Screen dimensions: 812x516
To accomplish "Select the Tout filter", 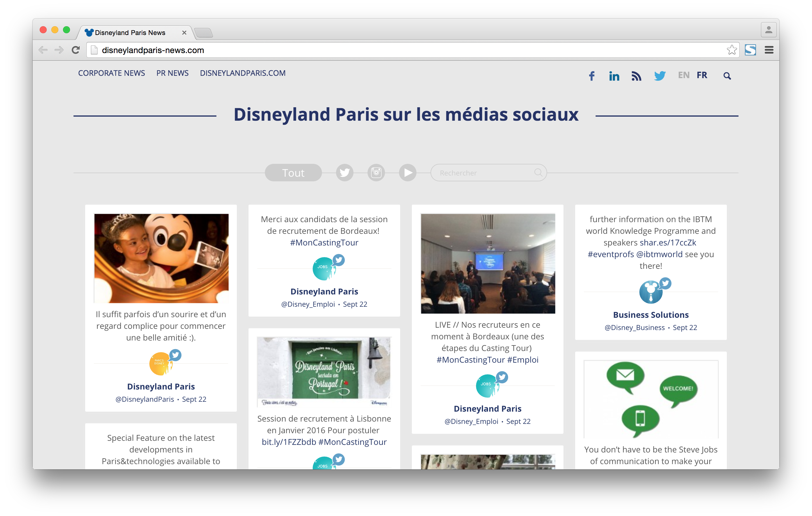I will click(x=293, y=173).
